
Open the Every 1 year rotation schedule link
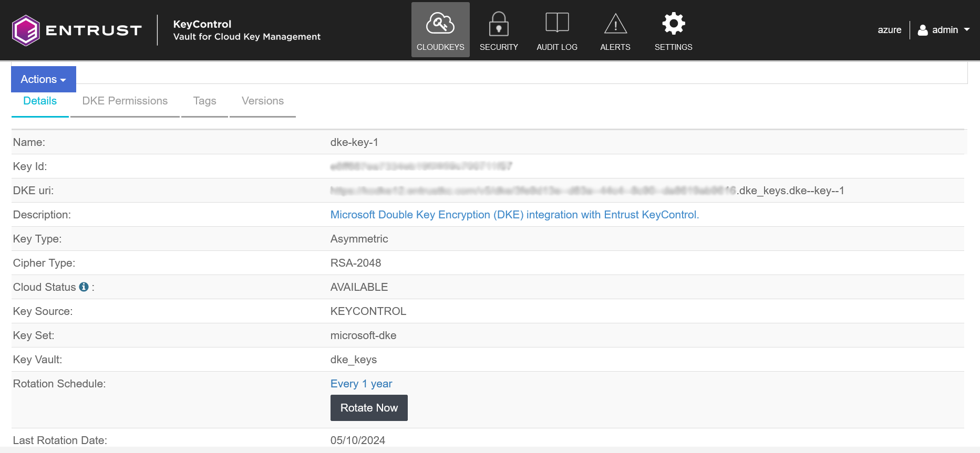tap(361, 384)
